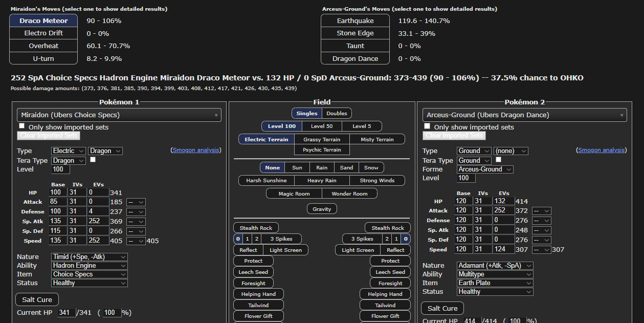The image size is (644, 323).
Task: Select Arceus-Ground's Taunt move
Action: click(x=355, y=46)
